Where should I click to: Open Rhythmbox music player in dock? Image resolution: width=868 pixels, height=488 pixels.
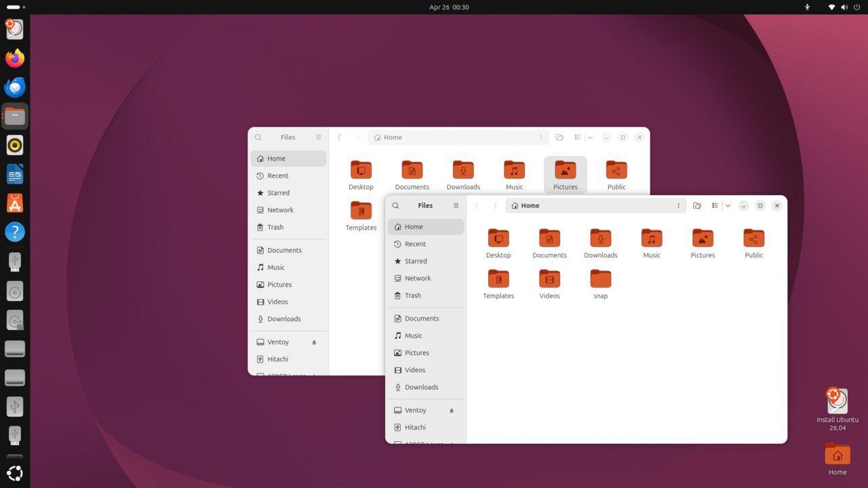(x=15, y=145)
